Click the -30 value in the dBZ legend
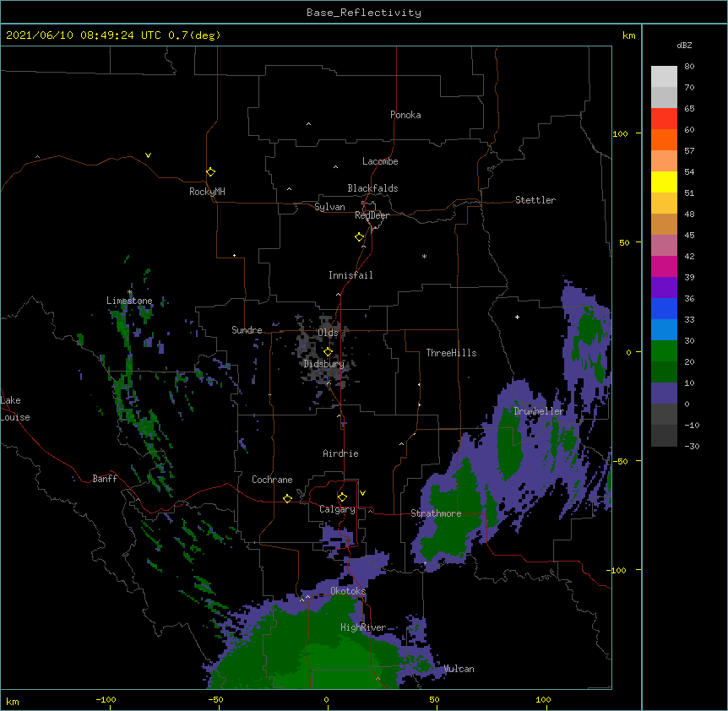 pyautogui.click(x=692, y=446)
